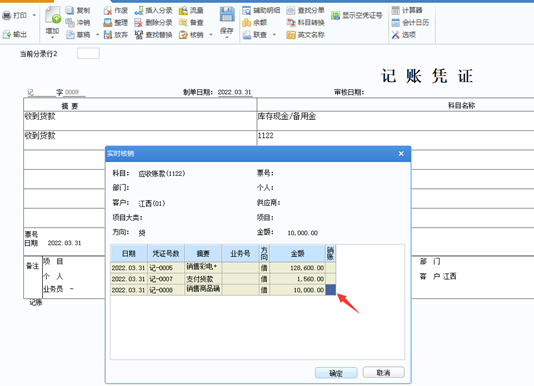Image resolution: width=534 pixels, height=386 pixels.
Task: Select the 记-0008 voucher number cell
Action: pyautogui.click(x=166, y=290)
